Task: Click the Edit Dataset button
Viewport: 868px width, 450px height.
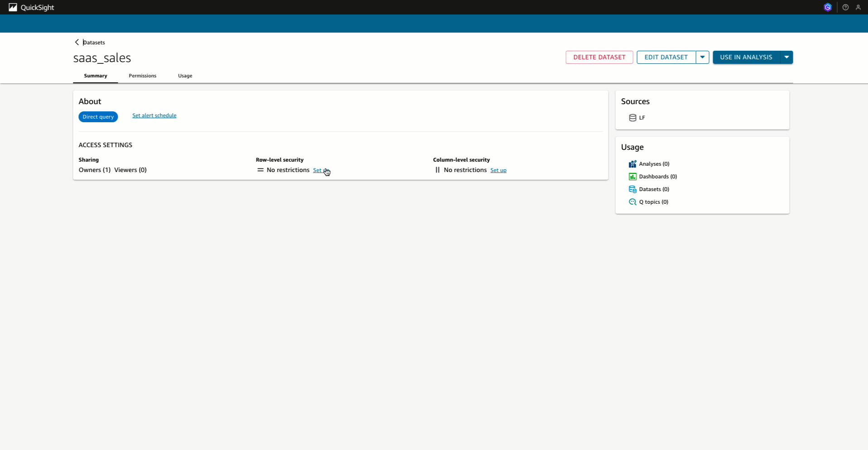Action: point(666,57)
